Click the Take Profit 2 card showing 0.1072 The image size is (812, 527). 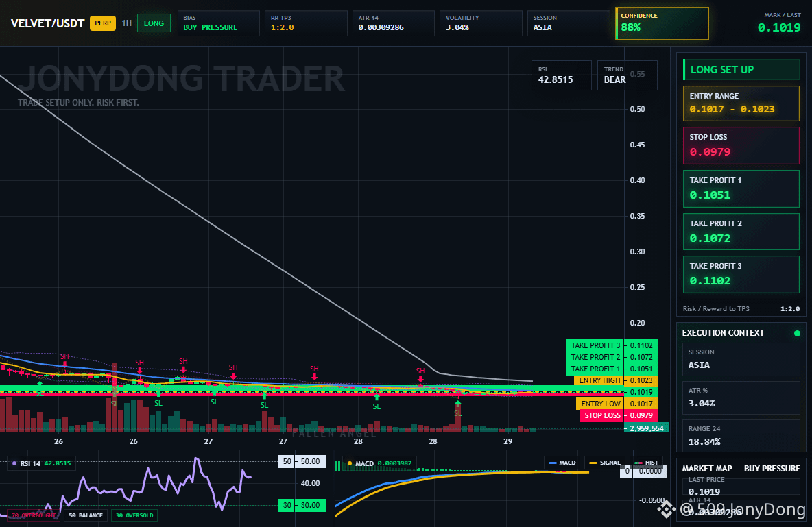point(741,232)
